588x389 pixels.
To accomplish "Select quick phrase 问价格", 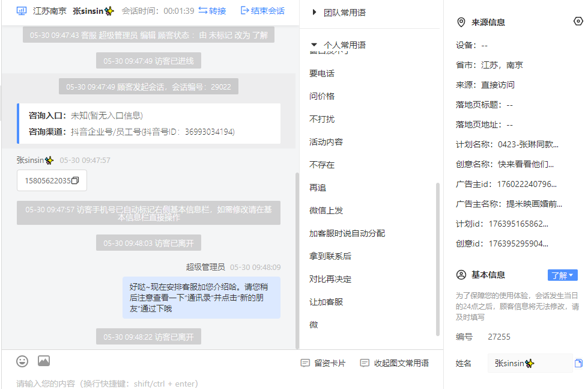I will [322, 96].
